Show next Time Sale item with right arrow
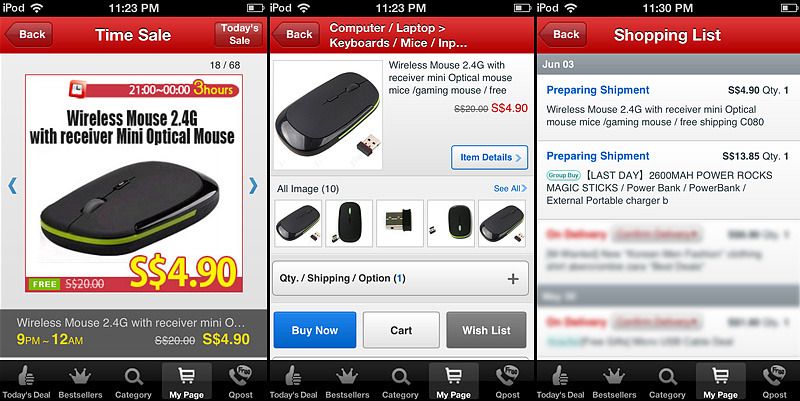The width and height of the screenshot is (800, 401). pos(253,186)
